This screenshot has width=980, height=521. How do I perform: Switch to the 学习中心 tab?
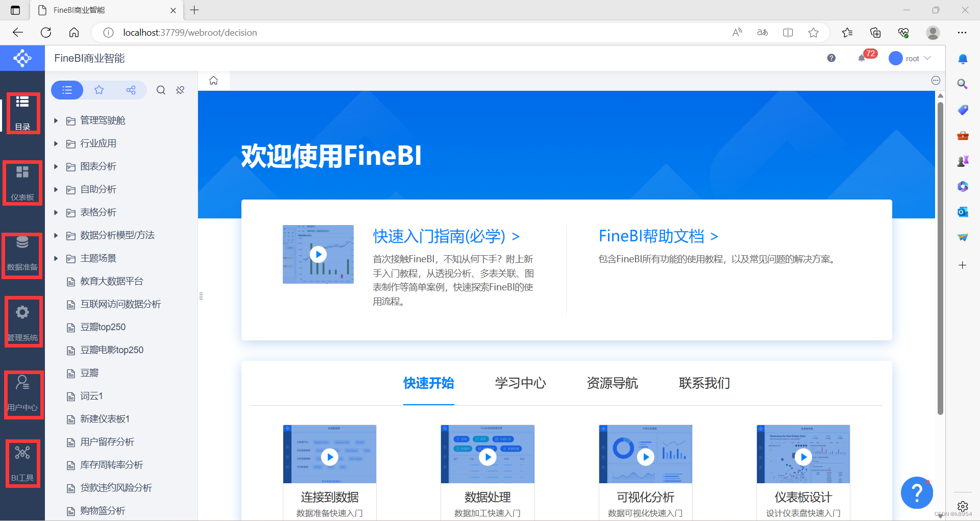(520, 383)
